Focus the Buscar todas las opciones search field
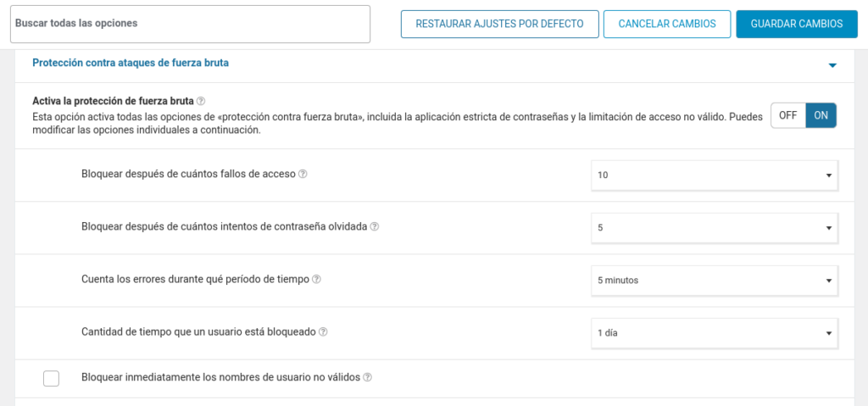Image resolution: width=868 pixels, height=406 pixels. [x=191, y=24]
